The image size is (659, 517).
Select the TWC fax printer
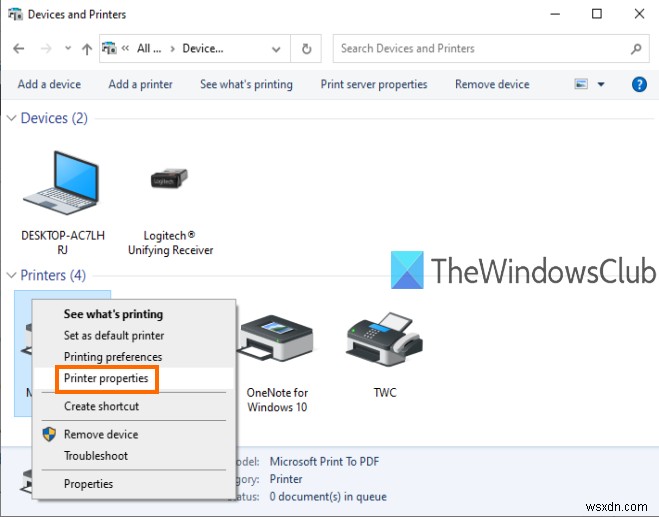[385, 355]
